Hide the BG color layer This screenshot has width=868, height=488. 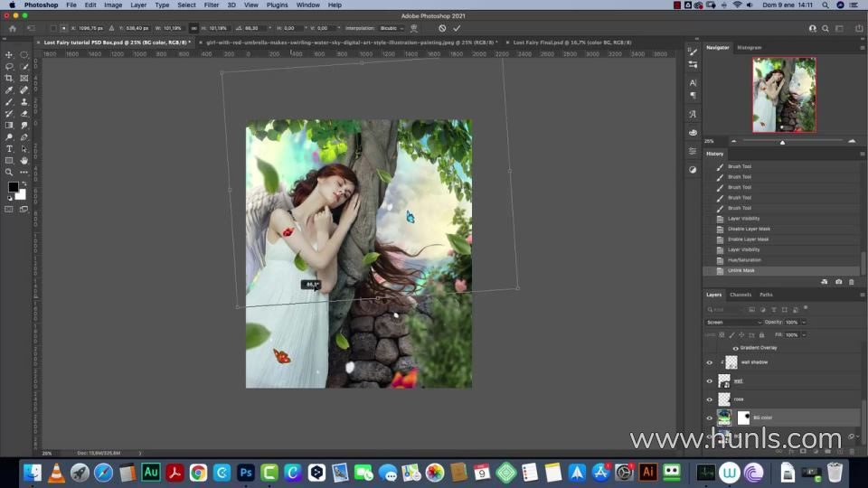(709, 418)
